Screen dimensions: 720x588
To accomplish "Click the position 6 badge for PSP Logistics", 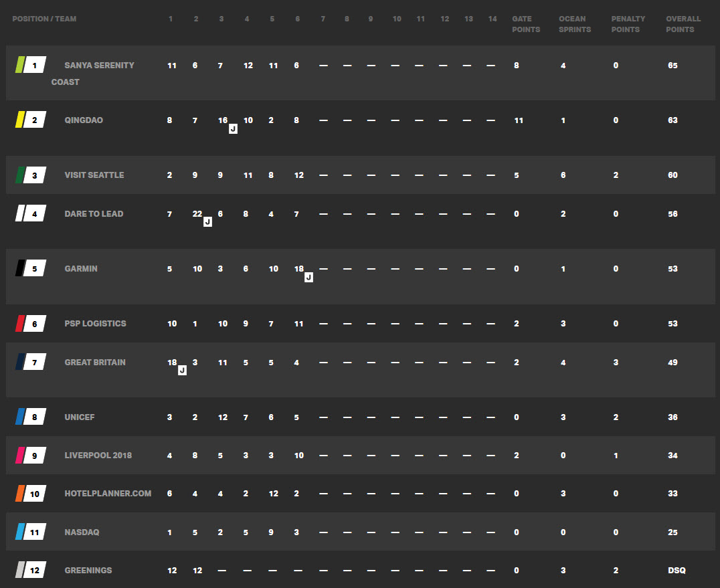I will pyautogui.click(x=34, y=324).
